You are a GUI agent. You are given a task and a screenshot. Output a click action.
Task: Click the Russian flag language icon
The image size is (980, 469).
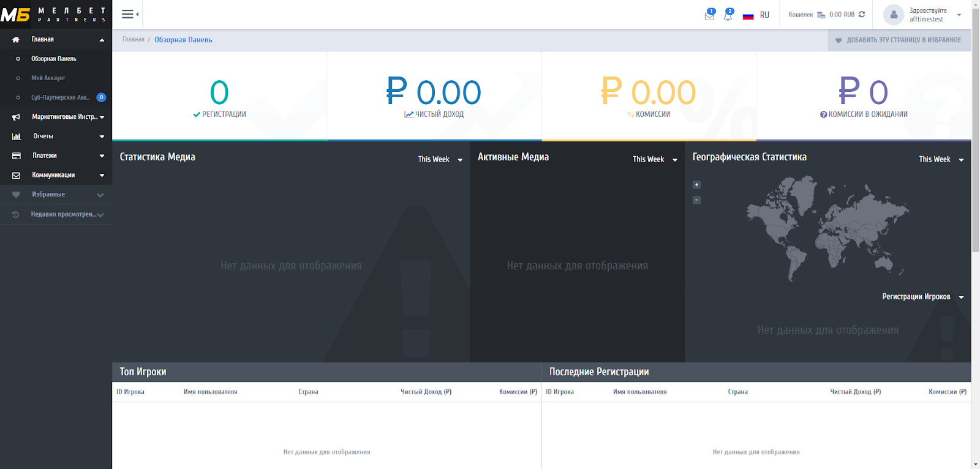[748, 15]
